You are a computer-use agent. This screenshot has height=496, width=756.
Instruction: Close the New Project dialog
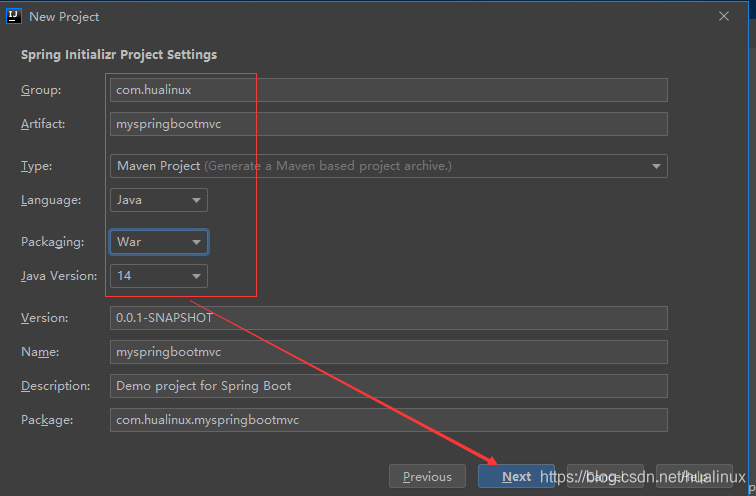(x=724, y=16)
